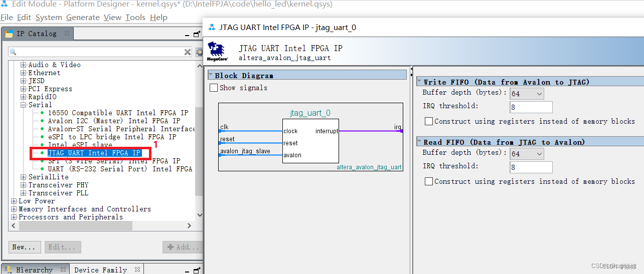Check Write FIFO construct using registers

point(429,121)
